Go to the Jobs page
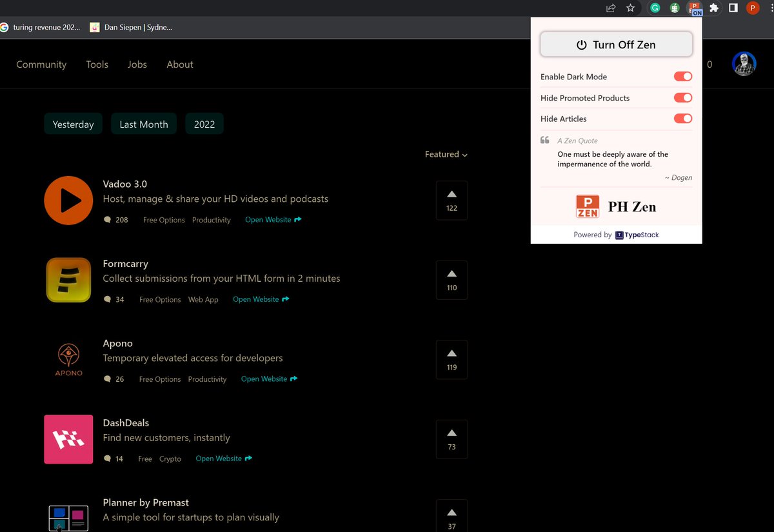The image size is (774, 532). click(x=137, y=64)
